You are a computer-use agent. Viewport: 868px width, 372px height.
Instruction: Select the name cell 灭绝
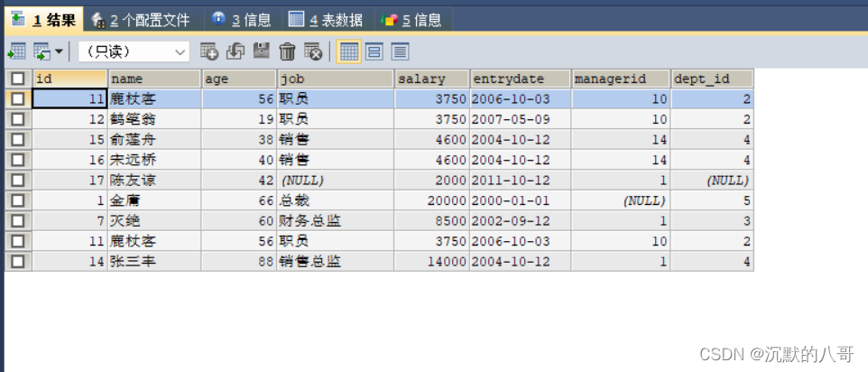coord(154,221)
